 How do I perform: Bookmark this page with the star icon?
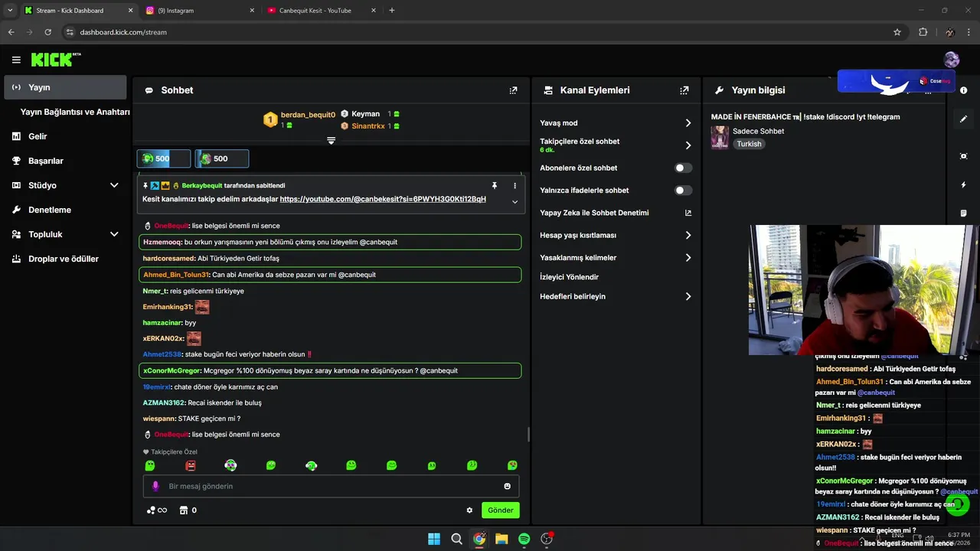[897, 32]
